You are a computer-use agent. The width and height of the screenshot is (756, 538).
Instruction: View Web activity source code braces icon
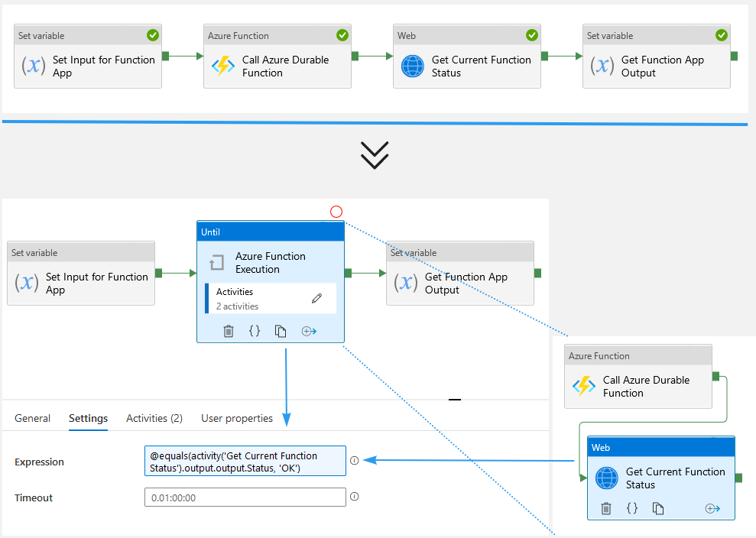coord(632,507)
